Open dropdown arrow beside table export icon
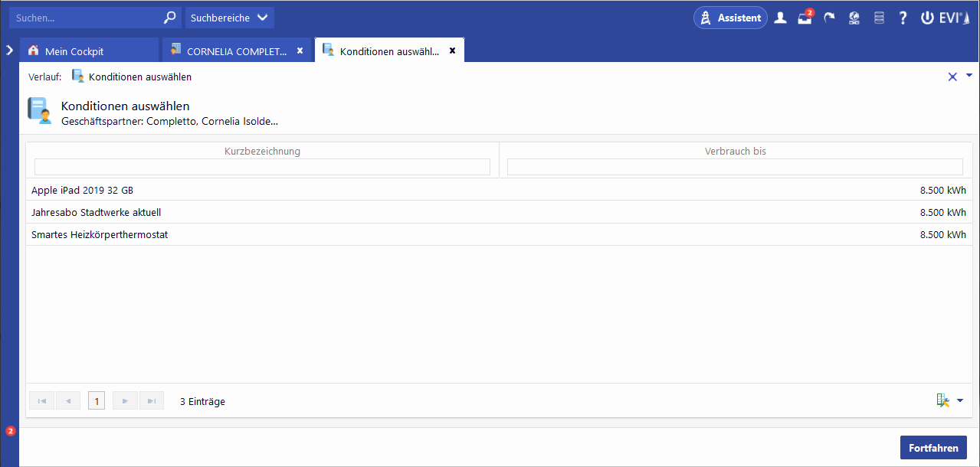The height and width of the screenshot is (467, 980). [960, 400]
